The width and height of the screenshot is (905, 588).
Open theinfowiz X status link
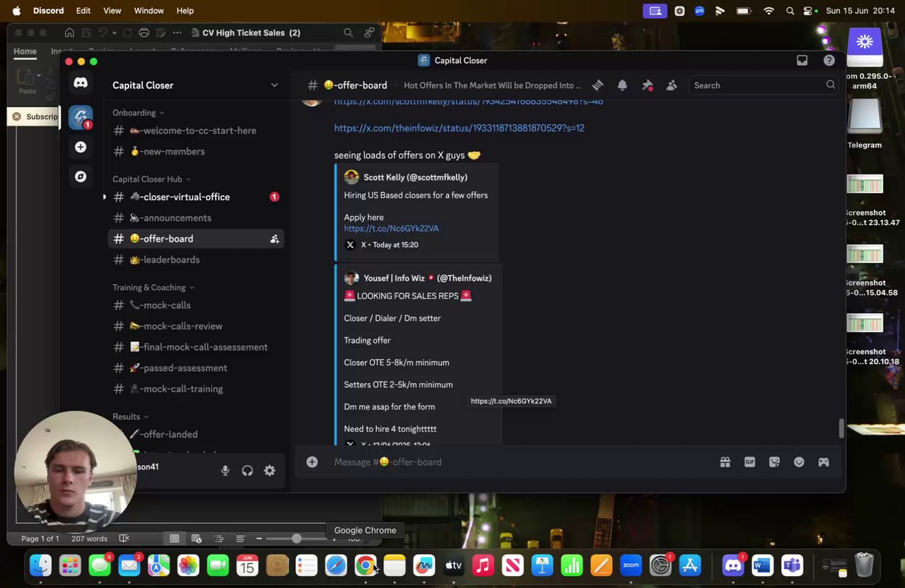(459, 128)
